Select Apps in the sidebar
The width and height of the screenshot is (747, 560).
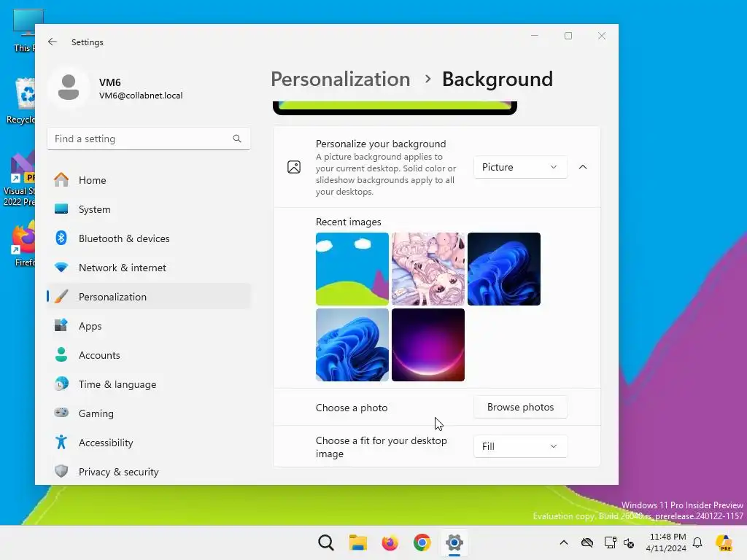click(x=148, y=326)
